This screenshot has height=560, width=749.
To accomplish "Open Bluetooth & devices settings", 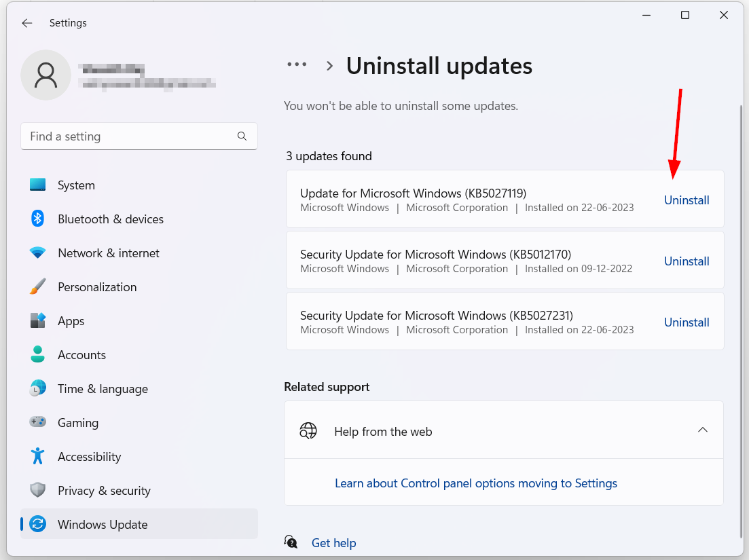I will point(139,219).
